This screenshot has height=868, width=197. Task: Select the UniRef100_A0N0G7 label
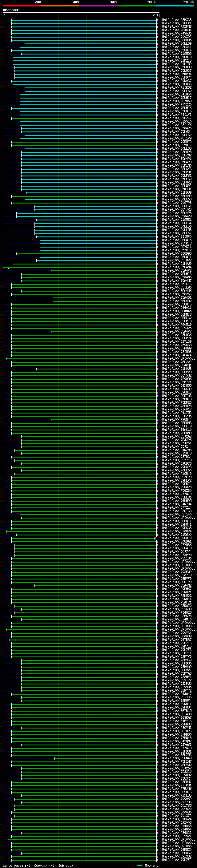pos(177,81)
